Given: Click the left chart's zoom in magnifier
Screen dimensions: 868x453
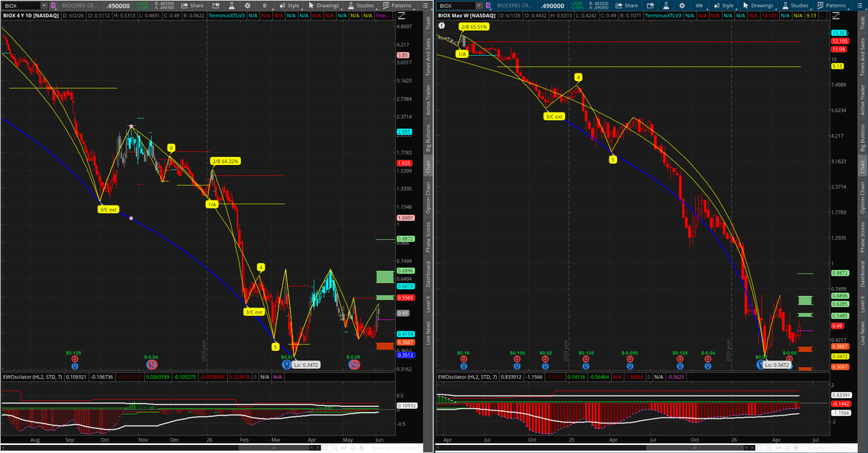Looking at the screenshot, I should (x=335, y=448).
